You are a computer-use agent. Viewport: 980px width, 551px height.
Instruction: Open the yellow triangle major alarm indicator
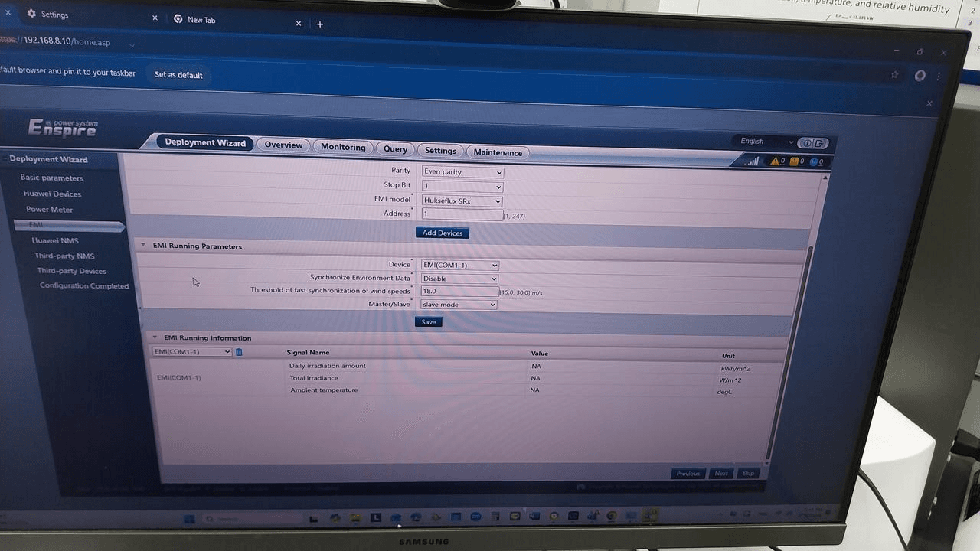pyautogui.click(x=777, y=161)
